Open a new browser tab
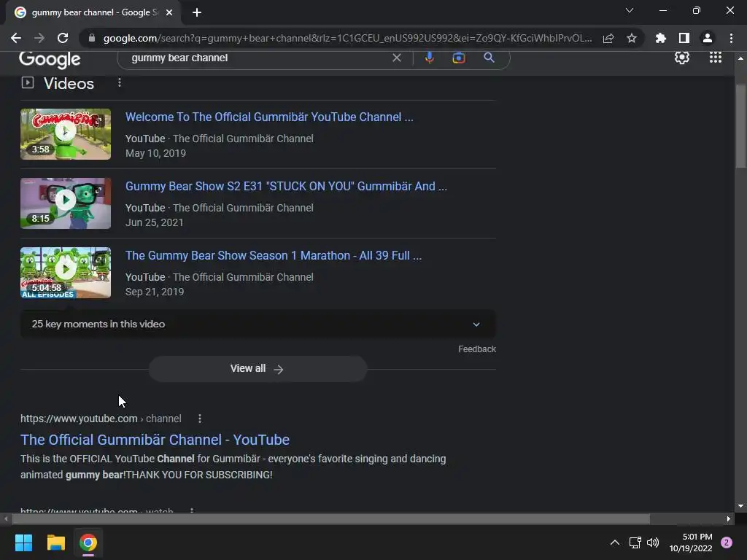747x560 pixels. tap(197, 12)
